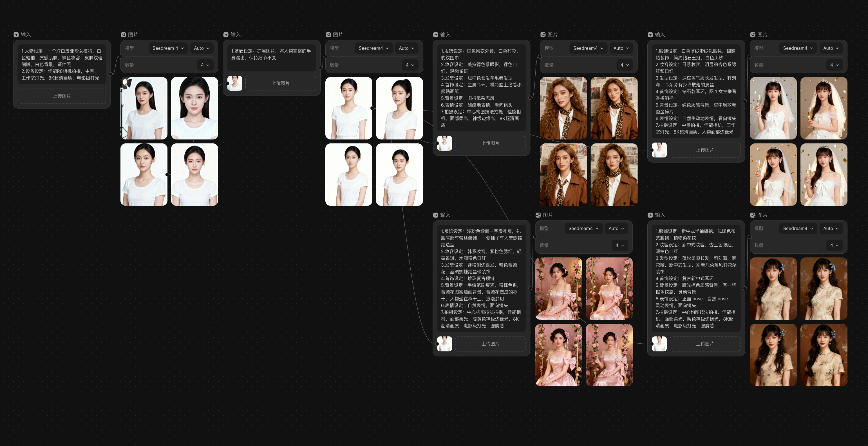This screenshot has width=868, height=446.
Task: Click the input icon above the 白色薄纱婚纱 prompt node
Action: 650,35
